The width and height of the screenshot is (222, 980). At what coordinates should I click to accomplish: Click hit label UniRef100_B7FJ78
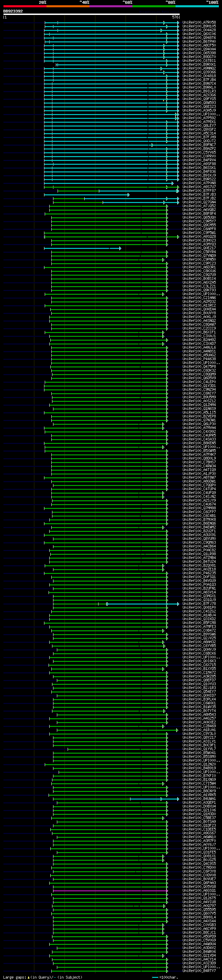coord(199,604)
